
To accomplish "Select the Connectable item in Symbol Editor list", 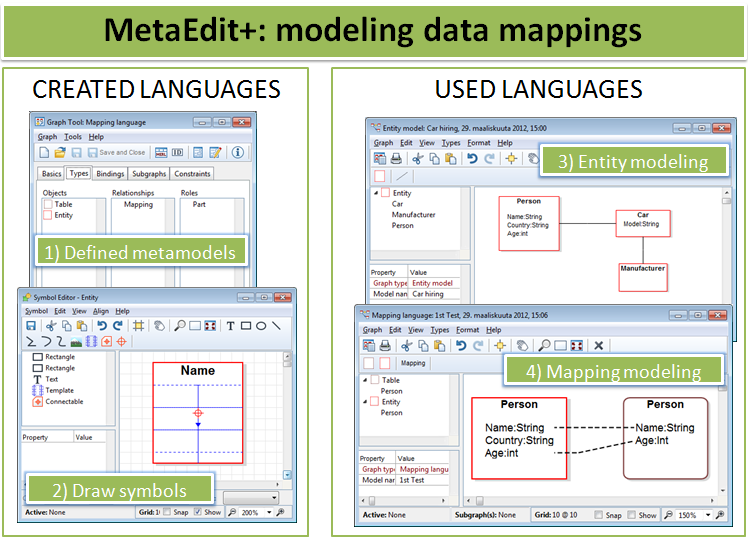I will [x=65, y=402].
